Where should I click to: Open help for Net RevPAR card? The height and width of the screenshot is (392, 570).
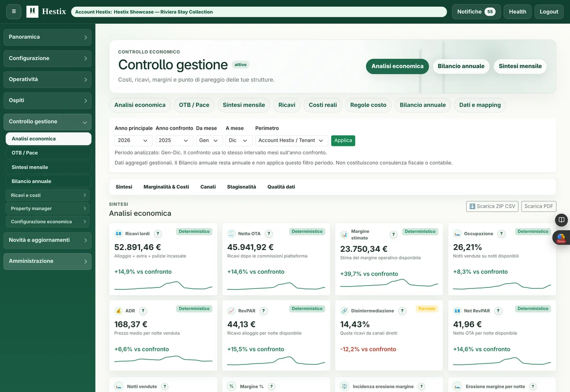point(498,311)
